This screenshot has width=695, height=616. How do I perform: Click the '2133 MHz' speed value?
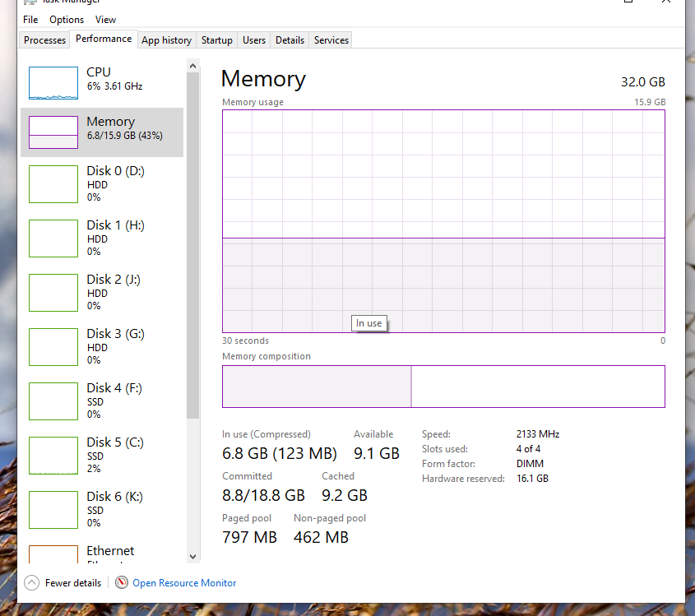click(x=538, y=434)
